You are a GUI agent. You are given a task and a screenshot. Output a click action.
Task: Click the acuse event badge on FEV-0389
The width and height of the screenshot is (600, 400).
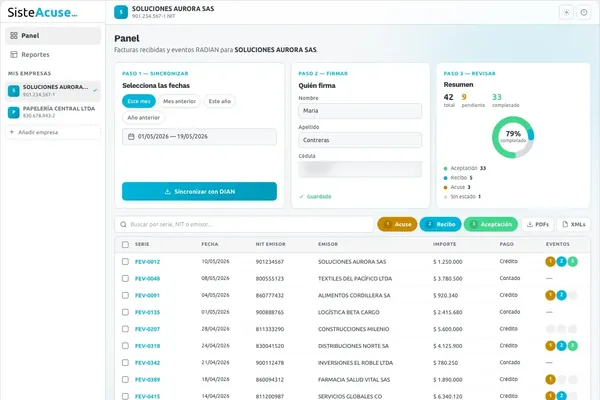[x=550, y=379]
